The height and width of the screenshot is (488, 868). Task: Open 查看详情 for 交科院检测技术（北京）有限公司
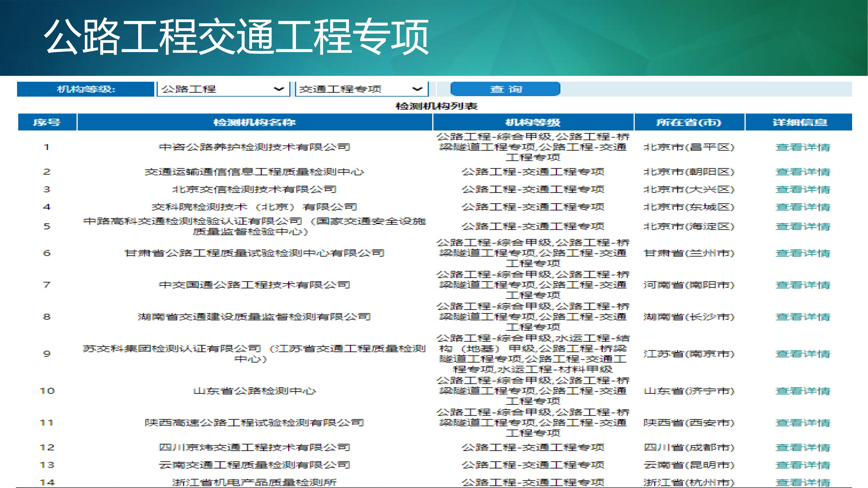click(803, 207)
